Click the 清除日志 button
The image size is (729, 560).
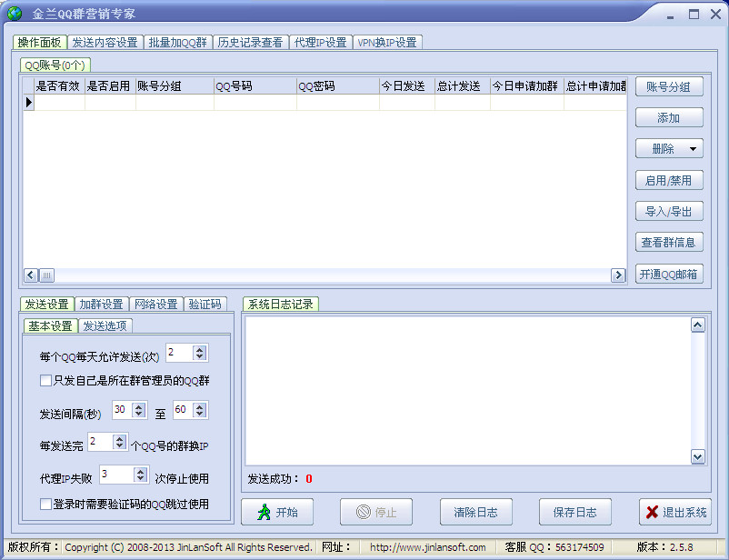(x=476, y=512)
